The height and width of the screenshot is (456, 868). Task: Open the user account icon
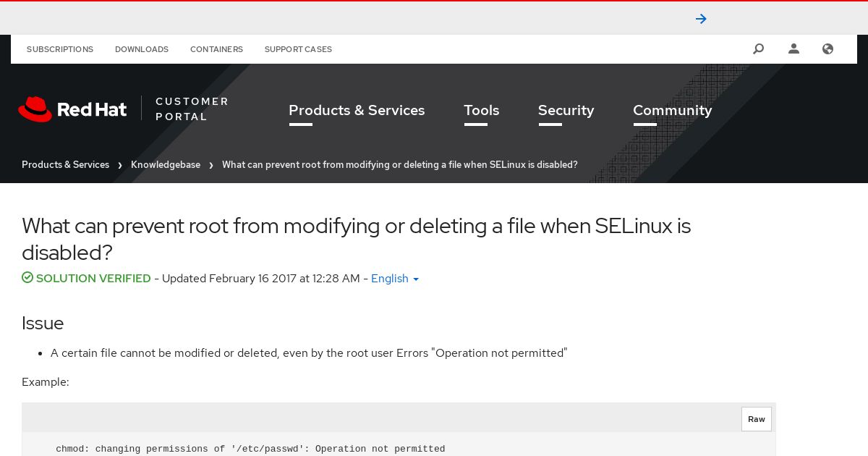click(793, 49)
